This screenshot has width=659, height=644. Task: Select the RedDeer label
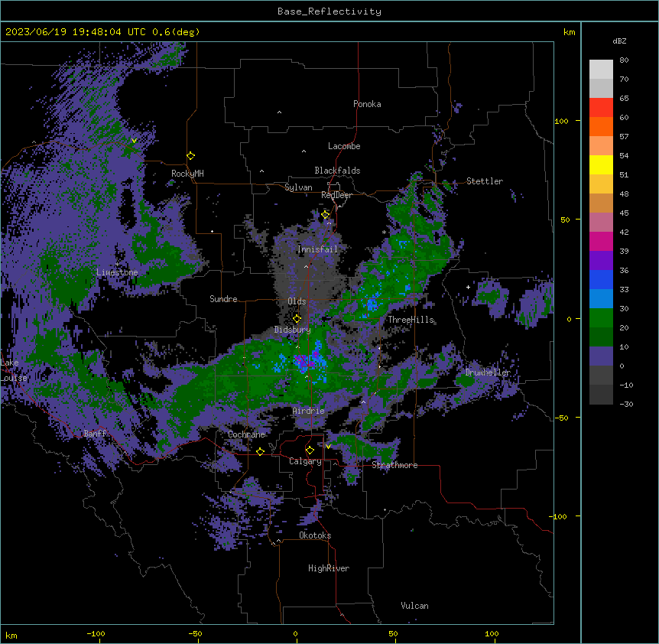pyautogui.click(x=337, y=195)
